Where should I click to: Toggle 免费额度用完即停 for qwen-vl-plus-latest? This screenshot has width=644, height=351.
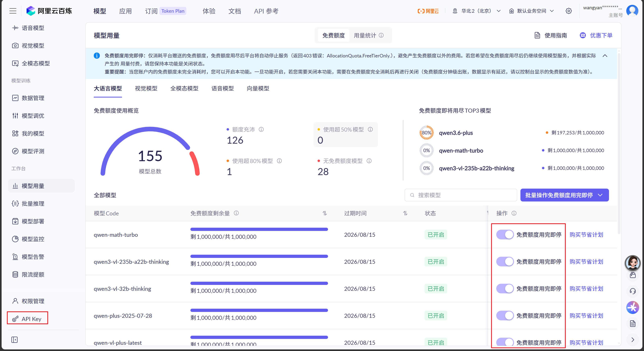[x=505, y=342]
